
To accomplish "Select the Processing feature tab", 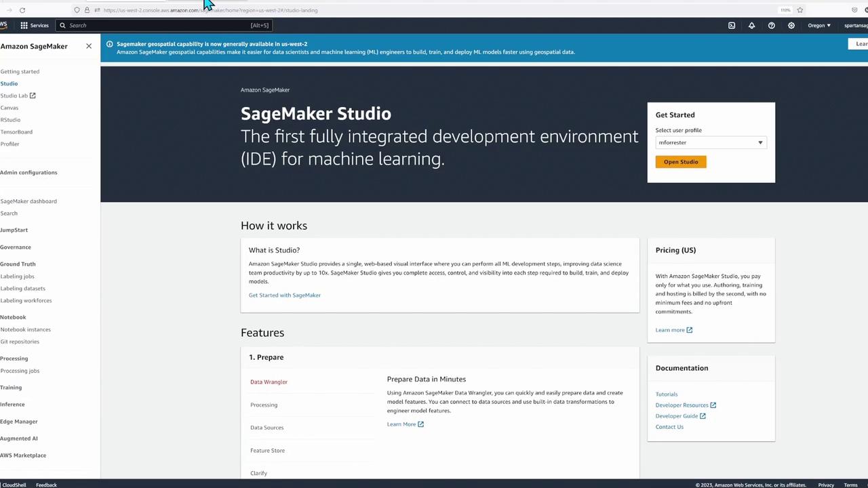I will tap(264, 405).
